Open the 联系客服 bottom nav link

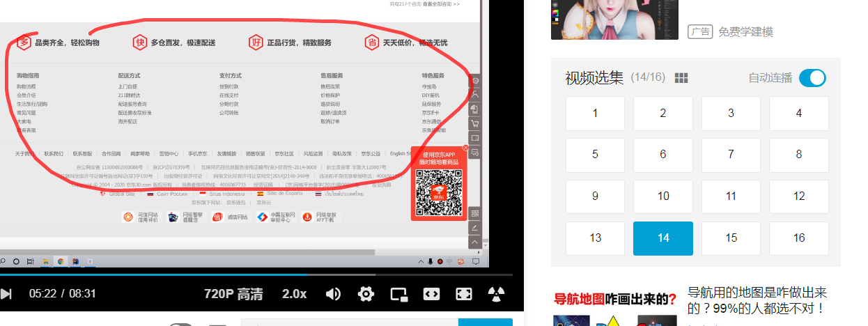point(82,153)
